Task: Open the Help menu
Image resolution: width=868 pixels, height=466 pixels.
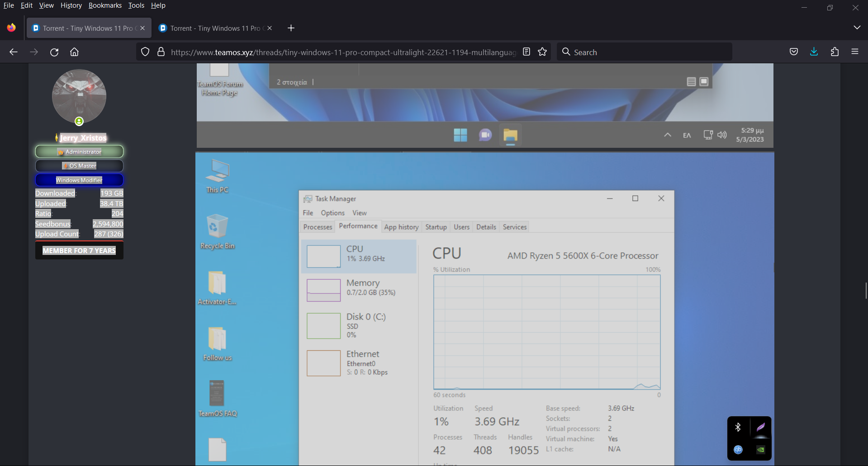Action: [x=158, y=5]
